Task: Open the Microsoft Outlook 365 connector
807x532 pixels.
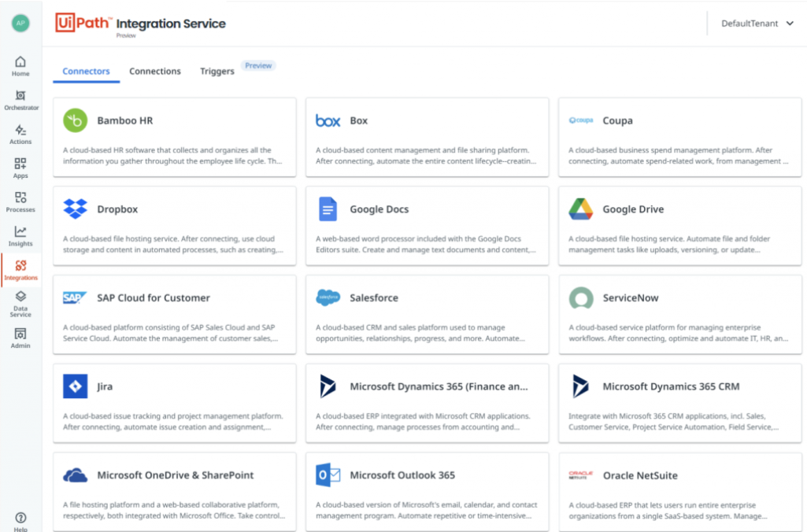Action: [427, 490]
